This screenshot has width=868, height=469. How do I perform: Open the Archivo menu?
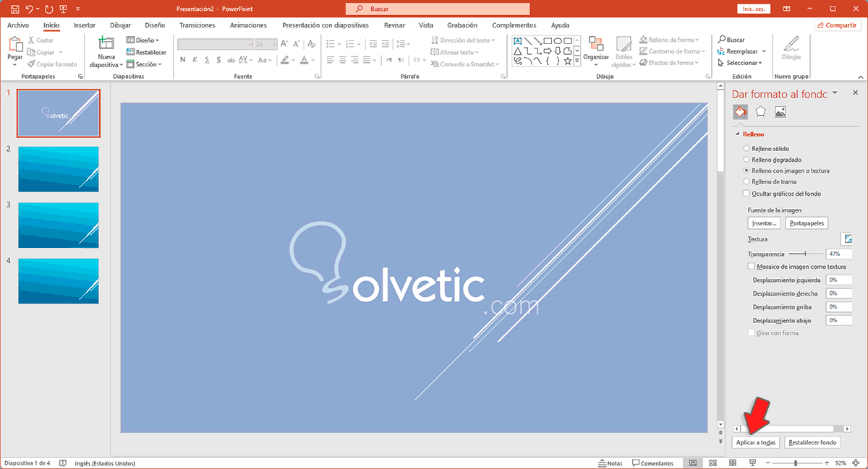tap(18, 25)
